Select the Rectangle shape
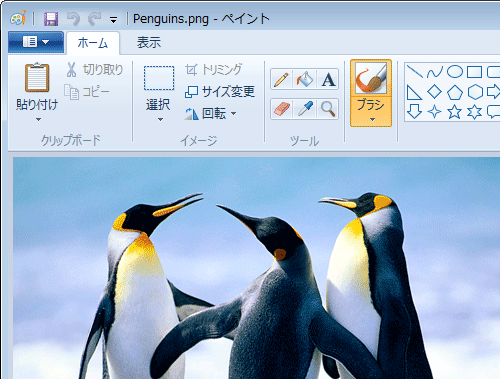The height and width of the screenshot is (379, 500). (x=474, y=71)
